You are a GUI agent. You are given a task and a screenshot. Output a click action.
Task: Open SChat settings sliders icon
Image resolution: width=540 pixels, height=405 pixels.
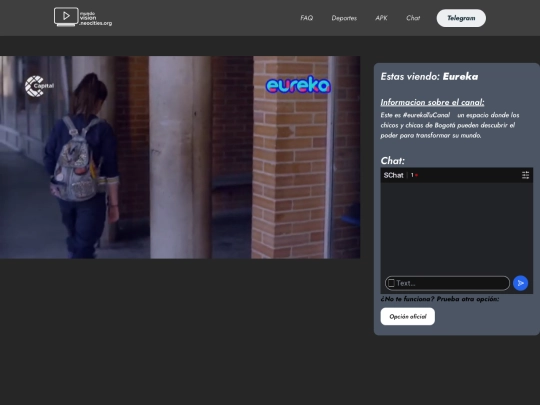click(x=526, y=175)
